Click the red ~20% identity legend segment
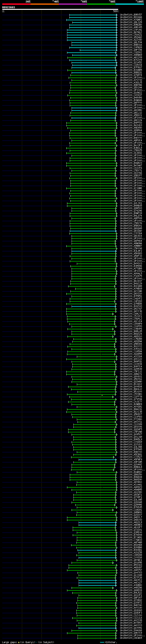The height and width of the screenshot is (644, 146). point(16,4)
